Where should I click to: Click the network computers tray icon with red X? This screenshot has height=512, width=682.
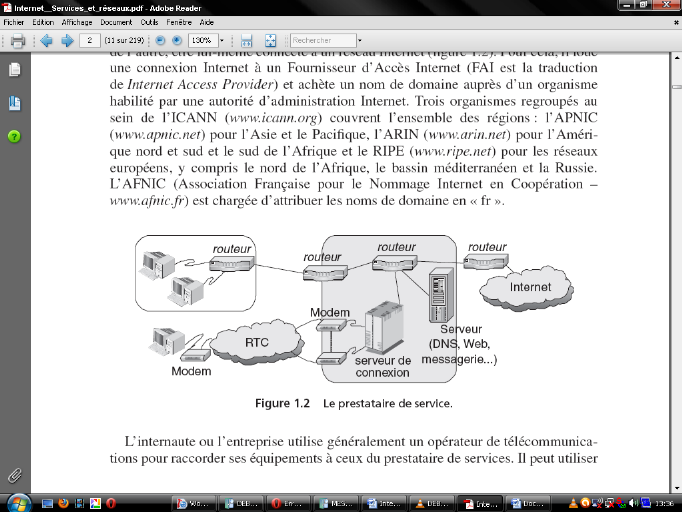[609, 503]
